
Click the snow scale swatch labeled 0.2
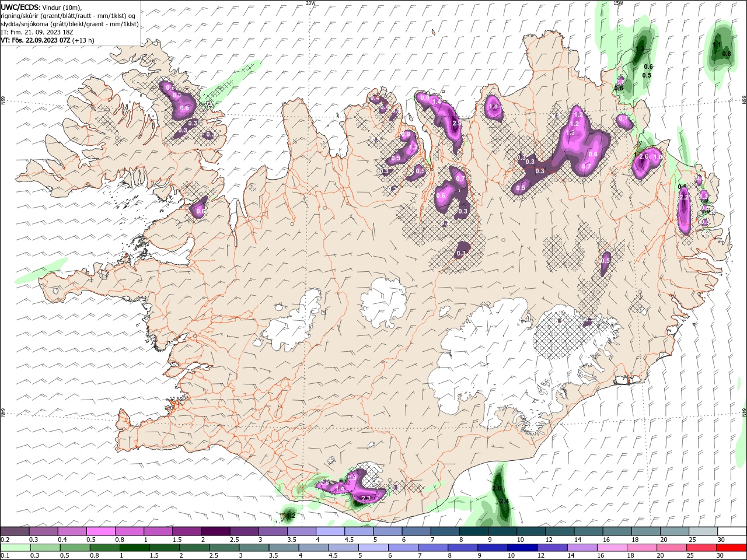coord(15,531)
